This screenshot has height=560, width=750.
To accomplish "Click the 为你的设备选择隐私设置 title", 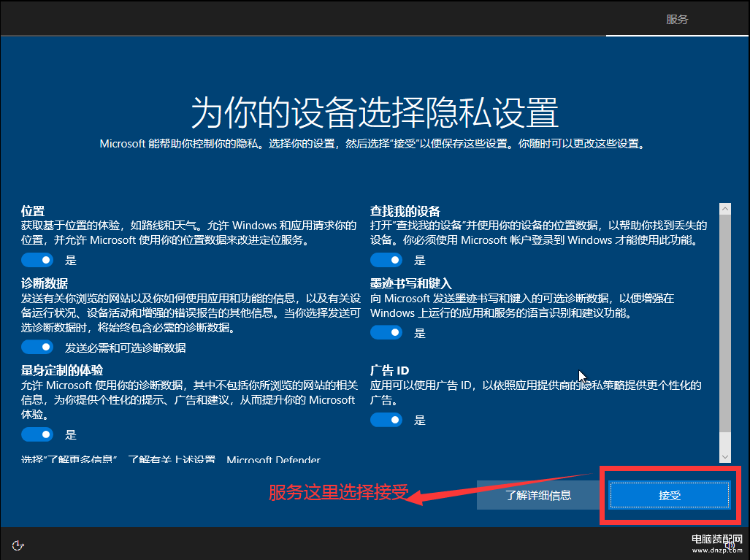I will (x=375, y=112).
